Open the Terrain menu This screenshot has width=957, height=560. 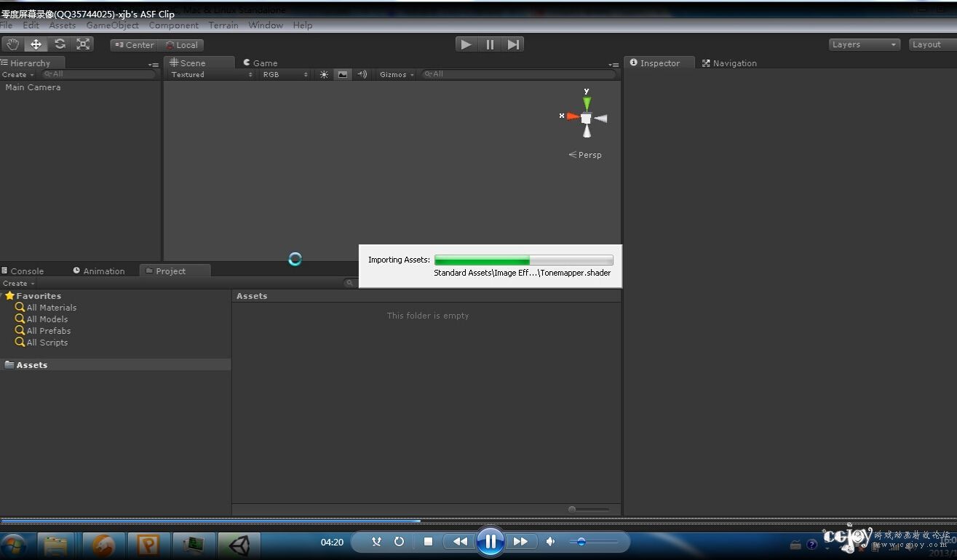[x=223, y=25]
